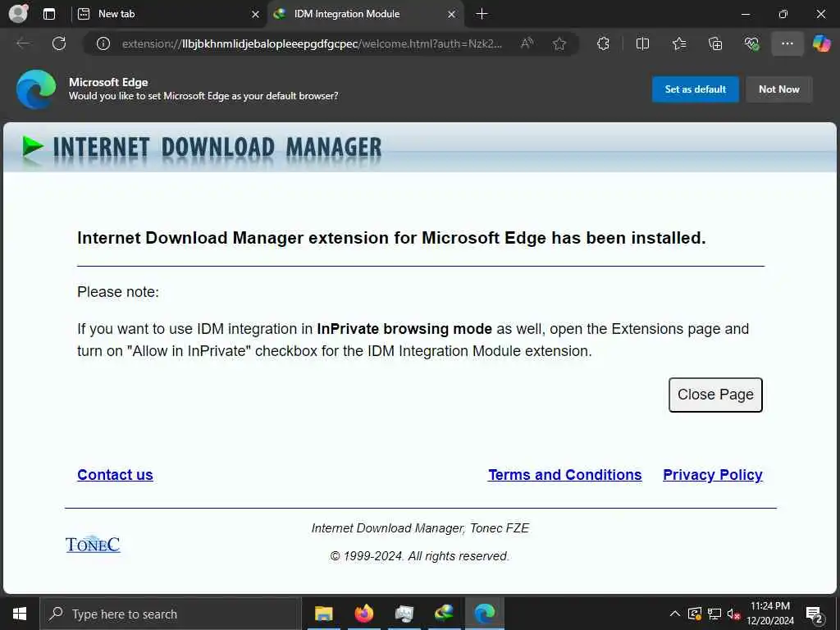Click the "Internet Download Manager, Tonec FZE" text
840x630 pixels.
(x=421, y=528)
